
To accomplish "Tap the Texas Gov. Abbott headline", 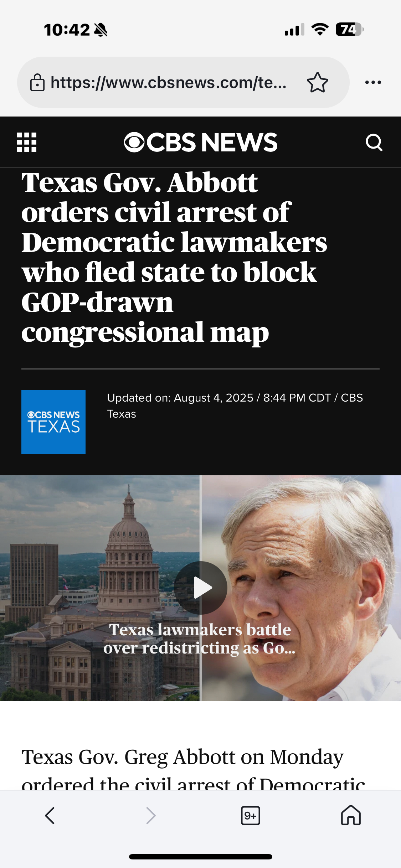I will coord(174,257).
